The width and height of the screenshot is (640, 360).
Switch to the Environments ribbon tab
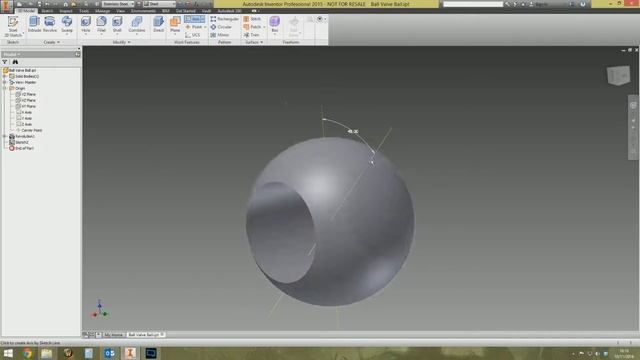(143, 11)
